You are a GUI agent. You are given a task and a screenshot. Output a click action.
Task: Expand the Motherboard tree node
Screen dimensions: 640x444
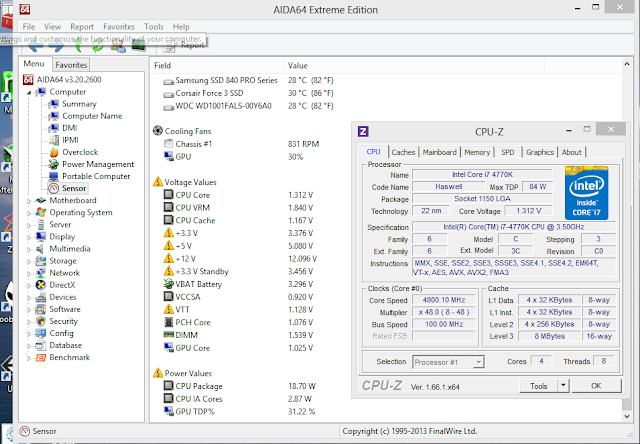(29, 201)
